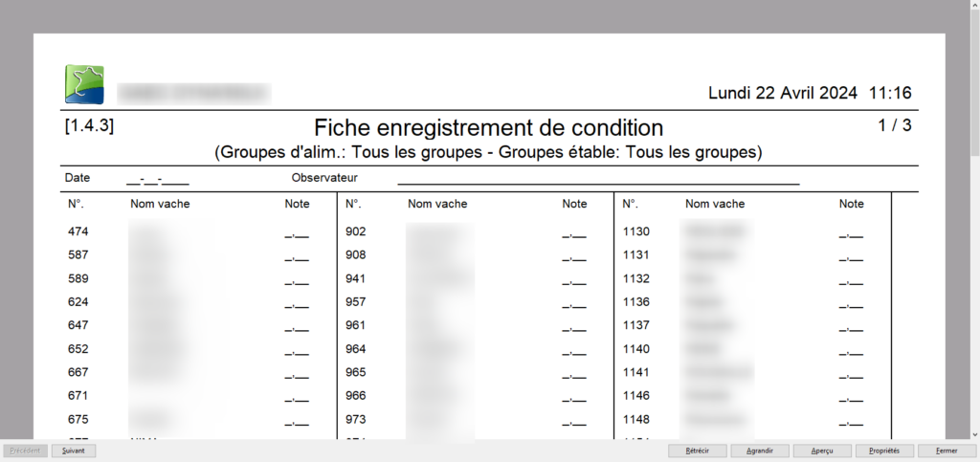Click the Date blank field

pyautogui.click(x=157, y=179)
